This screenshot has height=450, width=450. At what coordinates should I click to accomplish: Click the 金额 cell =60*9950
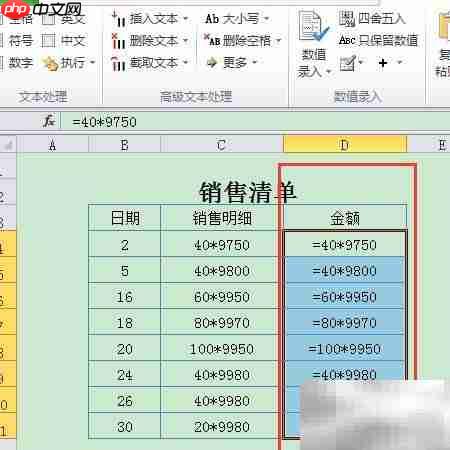(x=345, y=297)
